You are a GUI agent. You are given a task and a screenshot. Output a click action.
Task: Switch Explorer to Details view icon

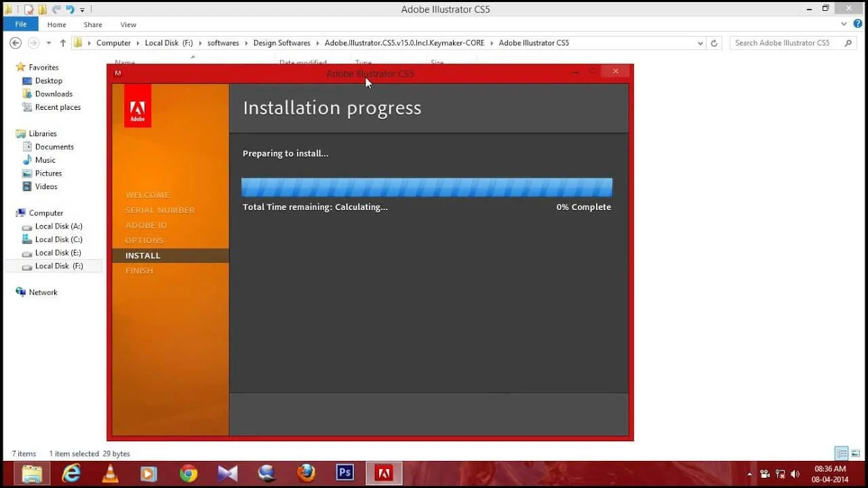tap(842, 453)
